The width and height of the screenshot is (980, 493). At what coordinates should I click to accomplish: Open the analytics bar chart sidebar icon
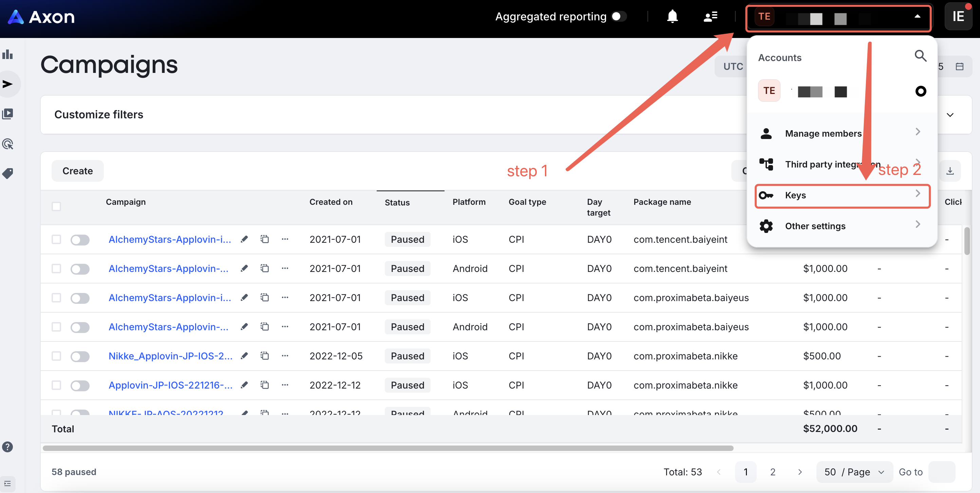(x=7, y=54)
